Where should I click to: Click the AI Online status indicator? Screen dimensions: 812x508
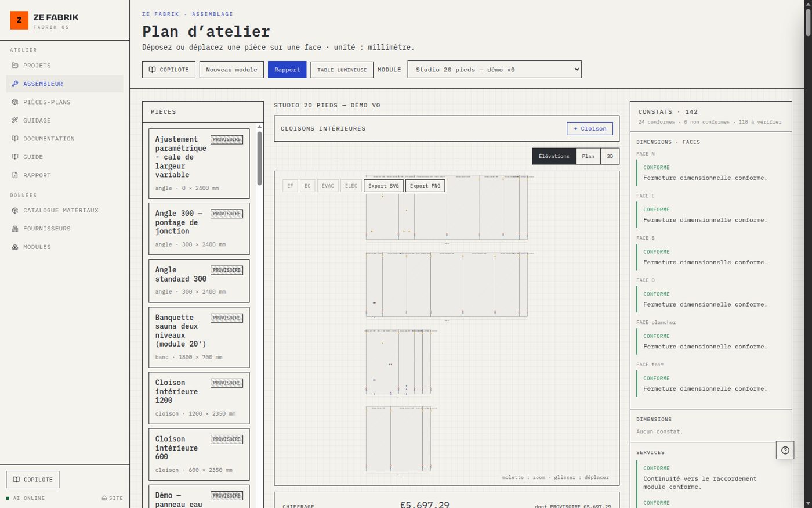[x=26, y=498]
